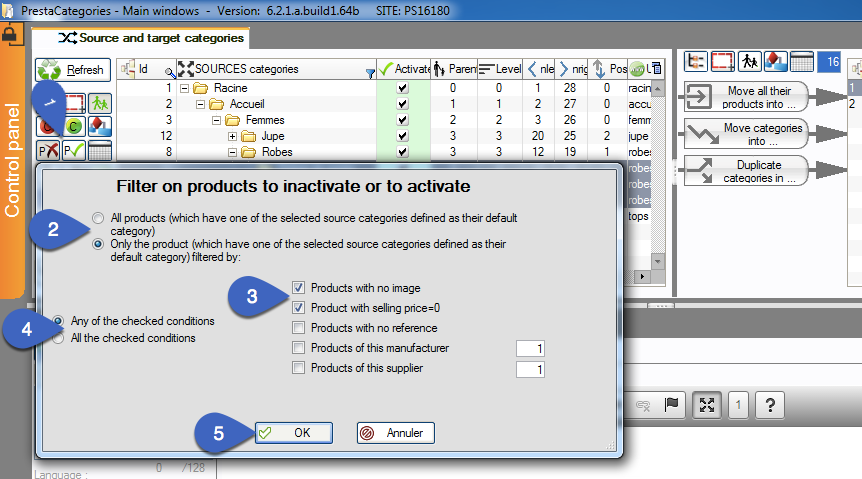This screenshot has height=479, width=862.
Task: Click the flag icon in the bottom toolbar
Action: point(672,405)
